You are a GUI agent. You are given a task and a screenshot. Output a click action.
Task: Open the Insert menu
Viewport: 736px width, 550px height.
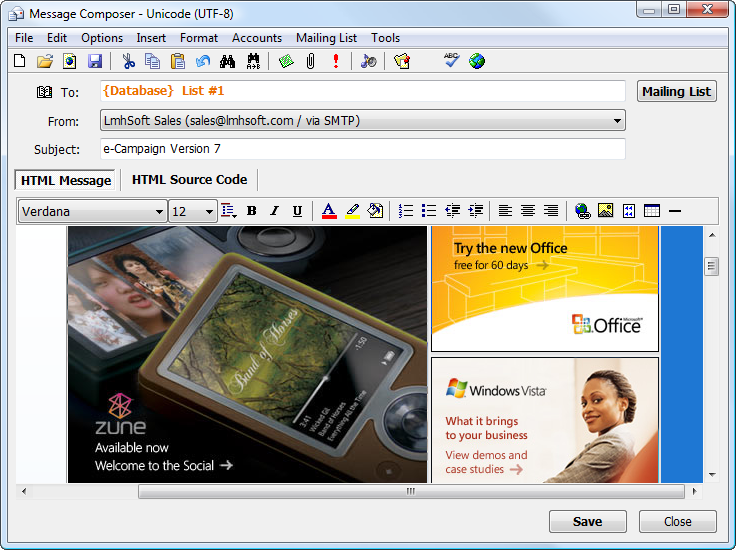point(151,38)
